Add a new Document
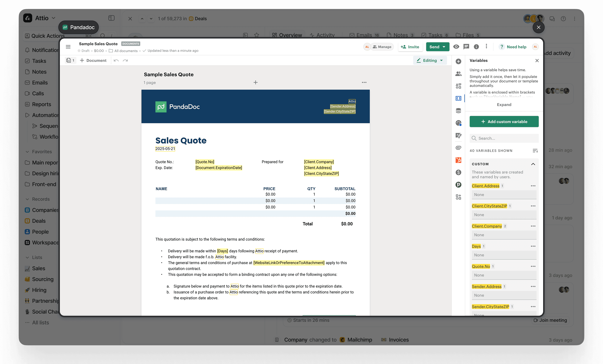This screenshot has height=364, width=603. tap(93, 60)
